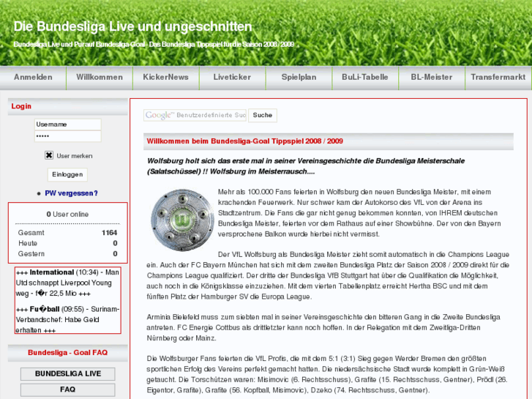Viewport: 532px width, 399px height.
Task: Click the International news ticker entry
Action: [x=67, y=283]
